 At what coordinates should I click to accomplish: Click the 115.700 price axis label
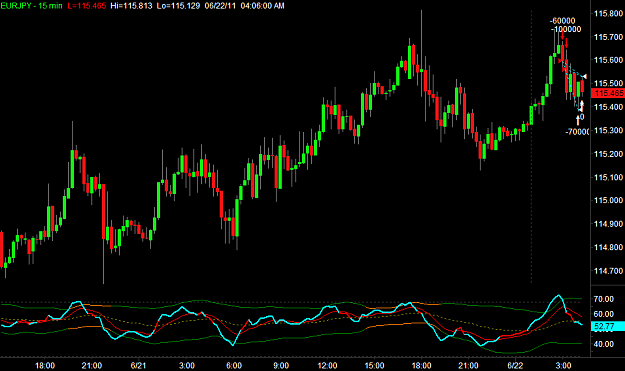(x=608, y=37)
